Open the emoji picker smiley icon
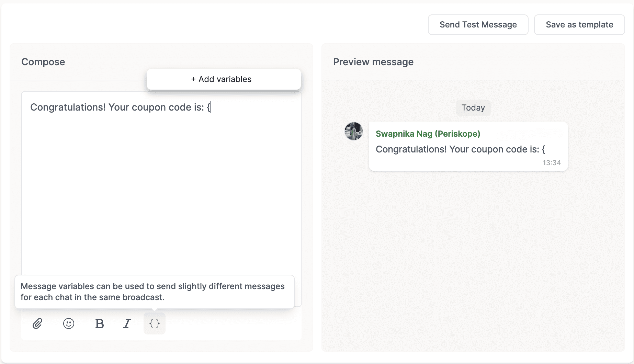 [x=69, y=323]
